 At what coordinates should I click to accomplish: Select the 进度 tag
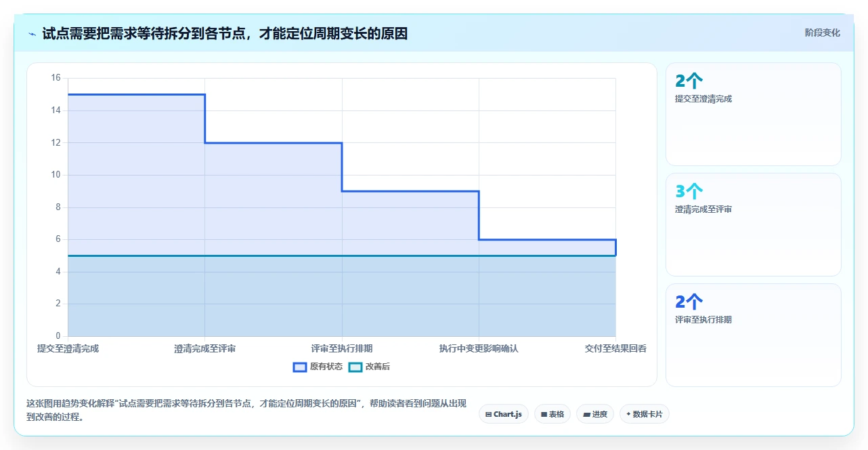(x=595, y=414)
